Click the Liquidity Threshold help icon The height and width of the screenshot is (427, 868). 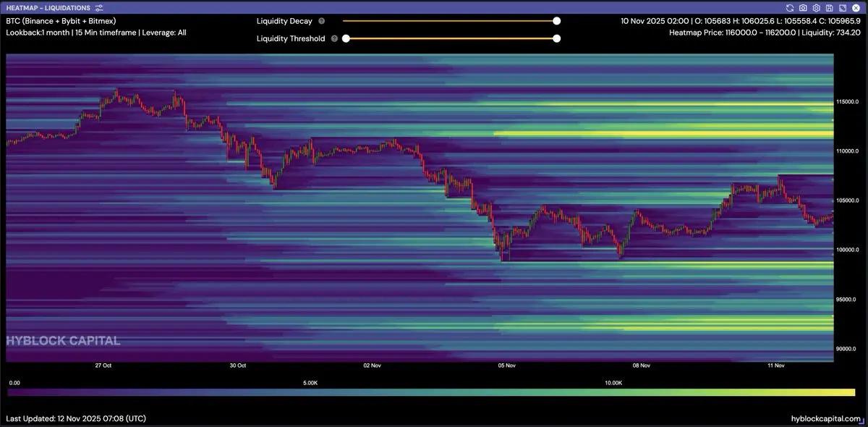coord(334,39)
